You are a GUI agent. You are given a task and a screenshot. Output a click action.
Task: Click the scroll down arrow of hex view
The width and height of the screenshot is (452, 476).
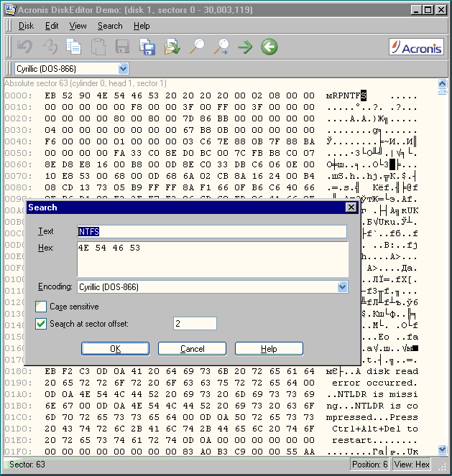tap(442, 449)
